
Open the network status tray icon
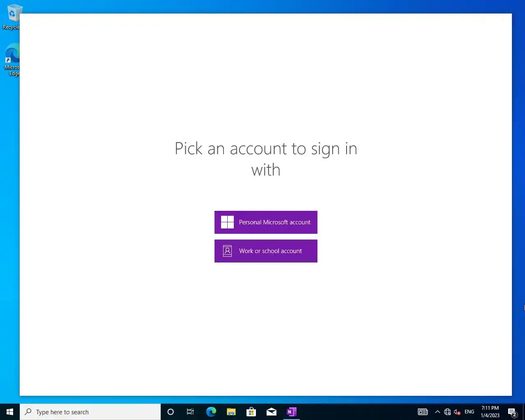point(447,412)
